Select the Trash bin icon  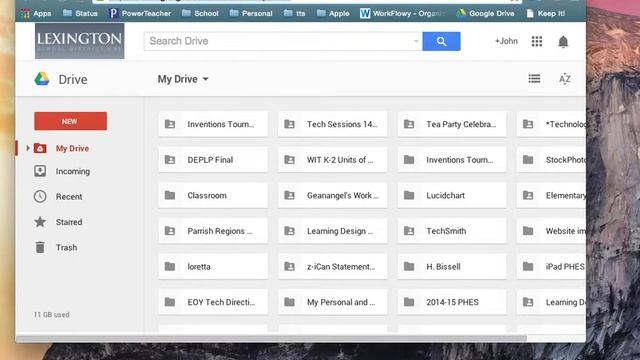pos(40,247)
